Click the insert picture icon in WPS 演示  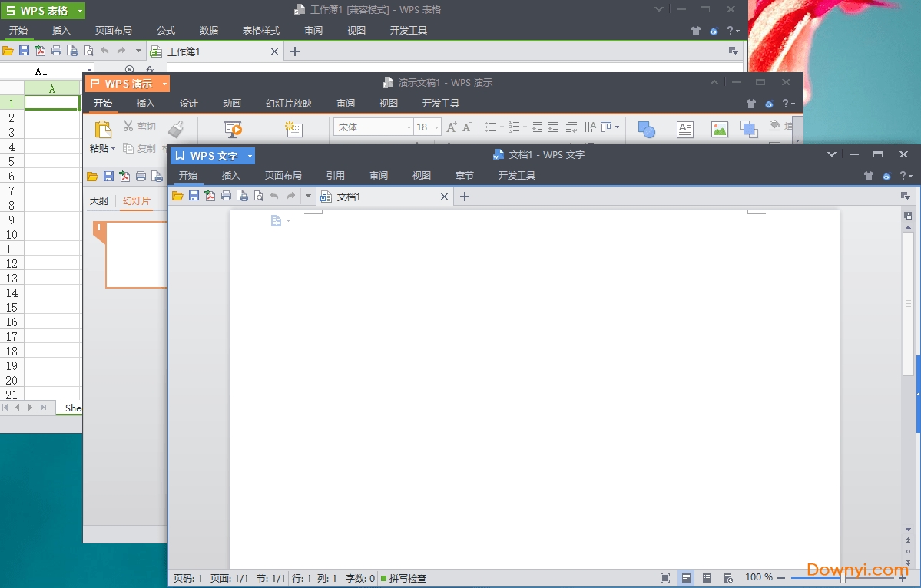pyautogui.click(x=719, y=130)
